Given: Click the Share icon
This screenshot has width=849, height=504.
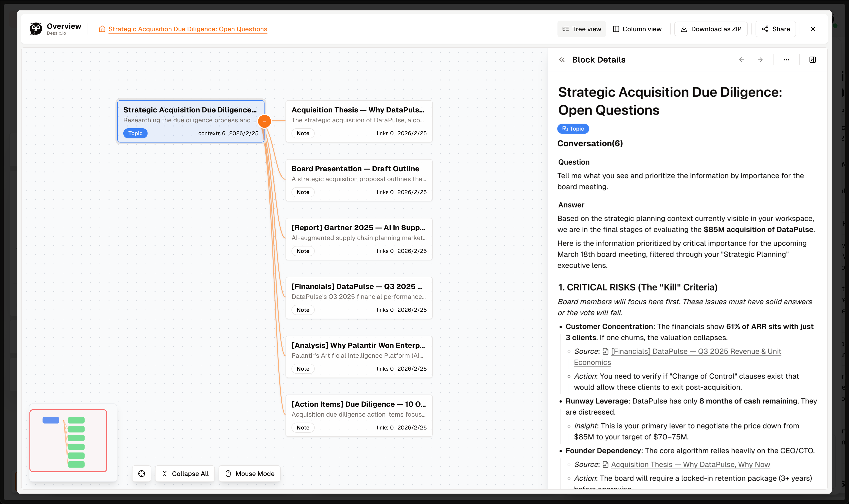Looking at the screenshot, I should (x=765, y=29).
